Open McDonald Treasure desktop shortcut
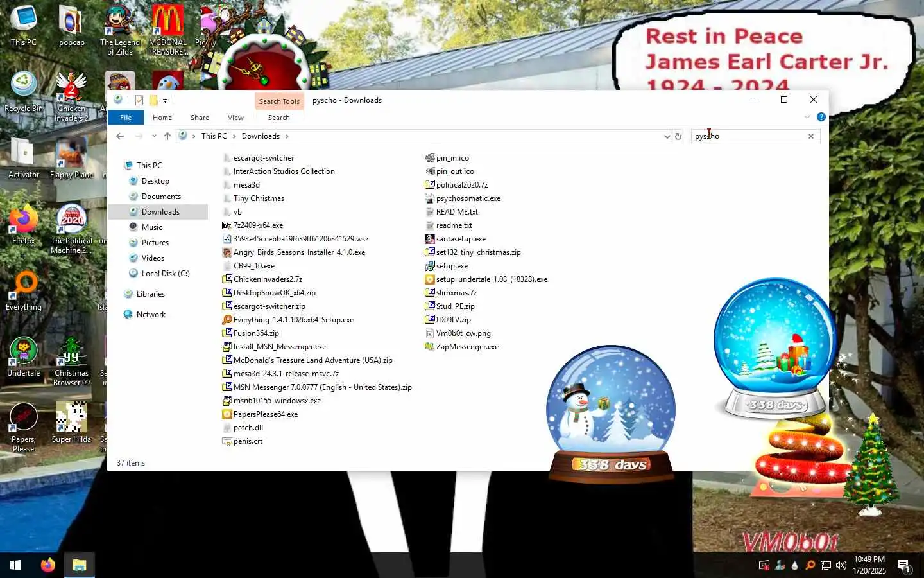924x578 pixels. point(167,30)
